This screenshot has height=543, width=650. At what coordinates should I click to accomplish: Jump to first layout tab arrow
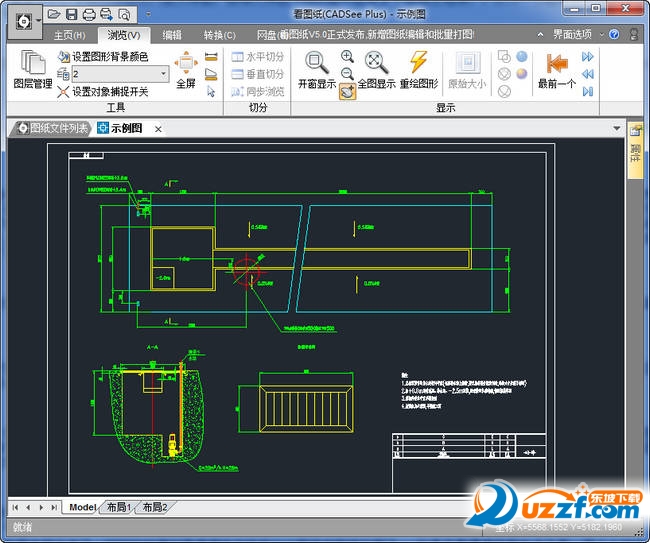16,507
